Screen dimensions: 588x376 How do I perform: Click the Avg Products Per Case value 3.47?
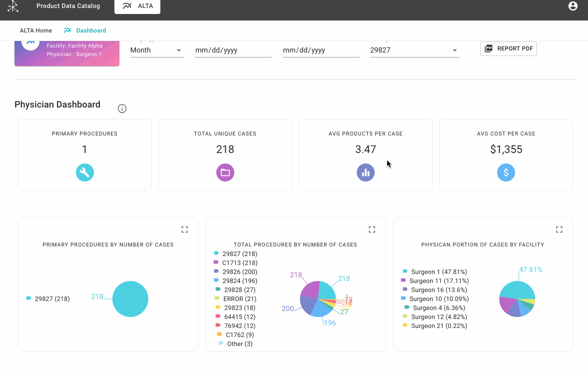366,149
